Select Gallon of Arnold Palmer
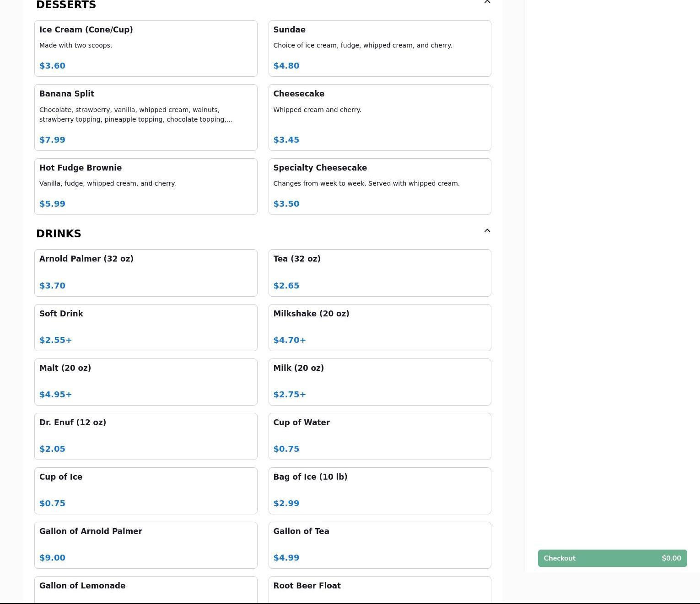 tap(145, 545)
